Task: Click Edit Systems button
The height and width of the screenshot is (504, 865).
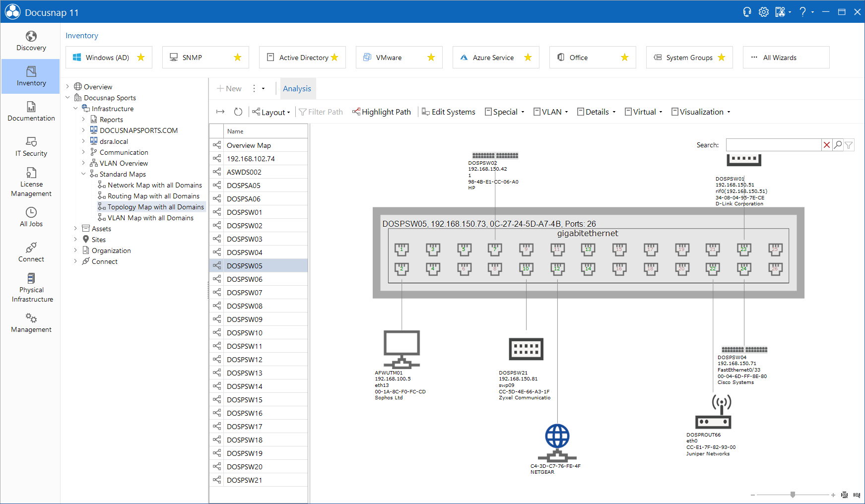Action: pyautogui.click(x=449, y=112)
